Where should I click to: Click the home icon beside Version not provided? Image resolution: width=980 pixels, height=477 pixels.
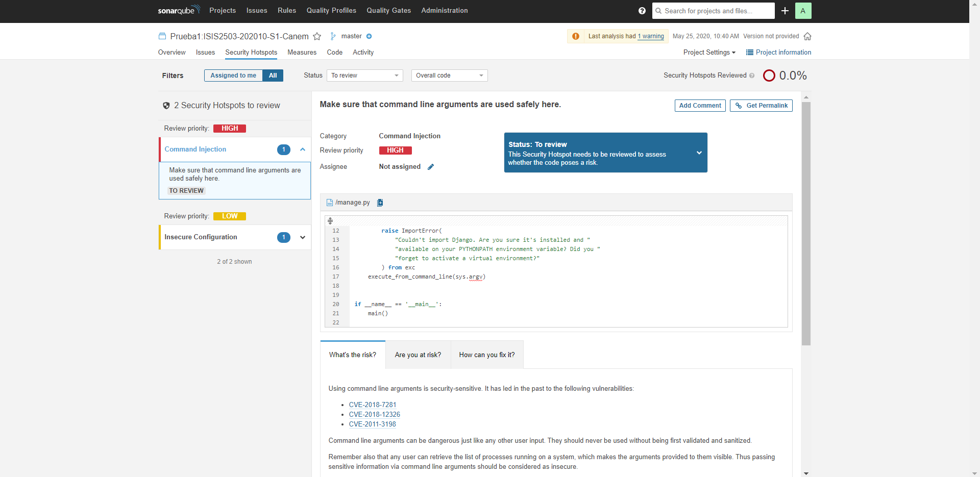807,36
